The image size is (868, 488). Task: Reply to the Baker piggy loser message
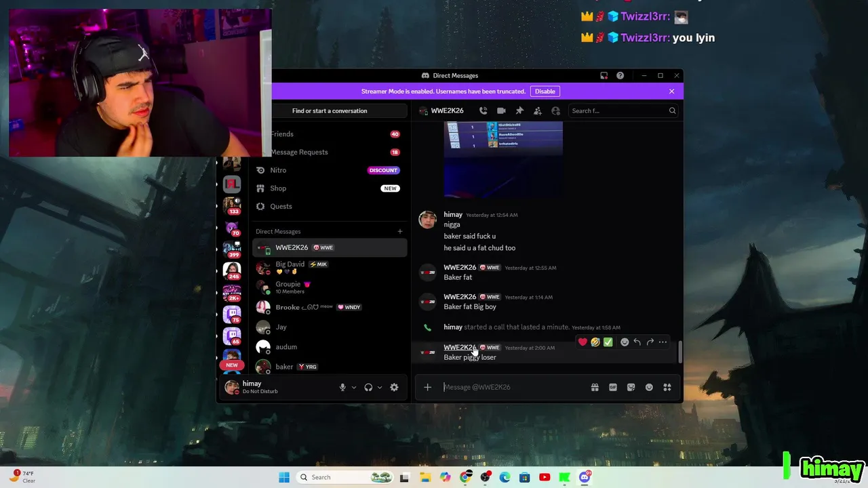coord(637,342)
